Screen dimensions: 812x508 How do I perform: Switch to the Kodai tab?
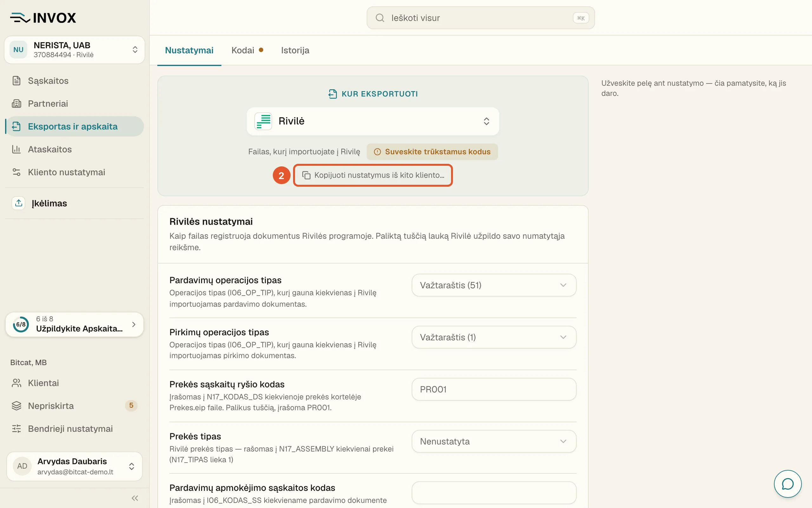coord(247,50)
